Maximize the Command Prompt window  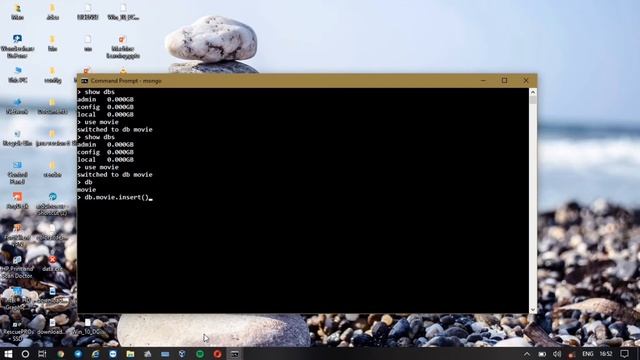[504, 81]
